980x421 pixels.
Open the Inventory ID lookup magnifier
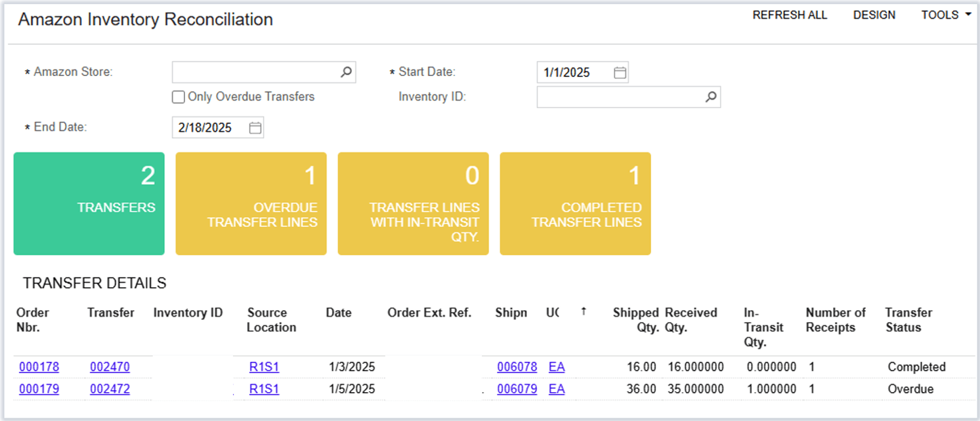[711, 97]
